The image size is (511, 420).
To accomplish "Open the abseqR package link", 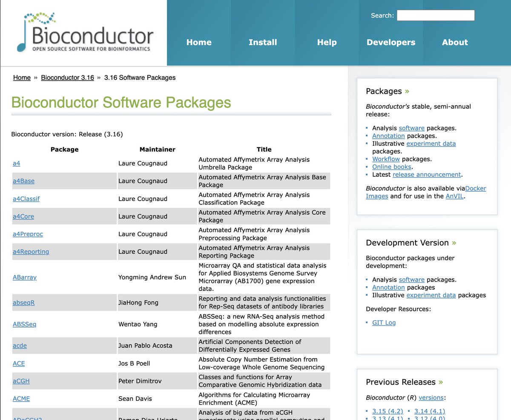I will pos(24,303).
